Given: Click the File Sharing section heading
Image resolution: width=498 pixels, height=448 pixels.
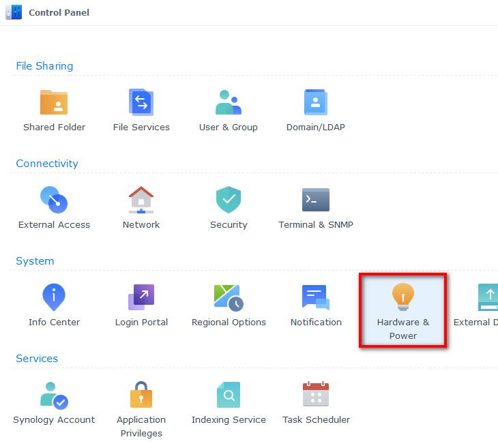Looking at the screenshot, I should (x=44, y=66).
